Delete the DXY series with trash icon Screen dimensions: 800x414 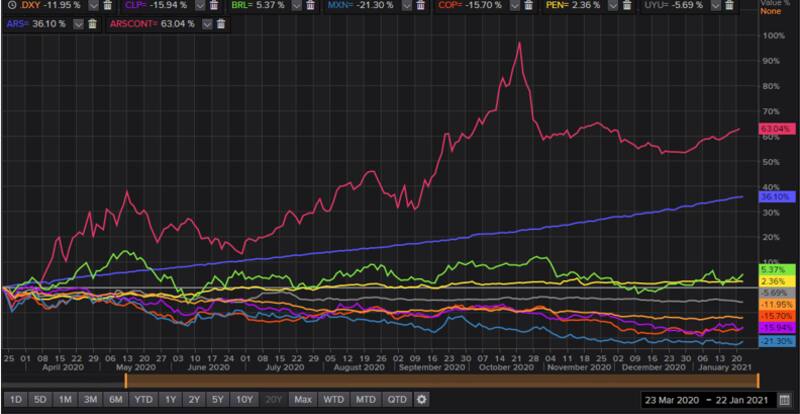107,5
